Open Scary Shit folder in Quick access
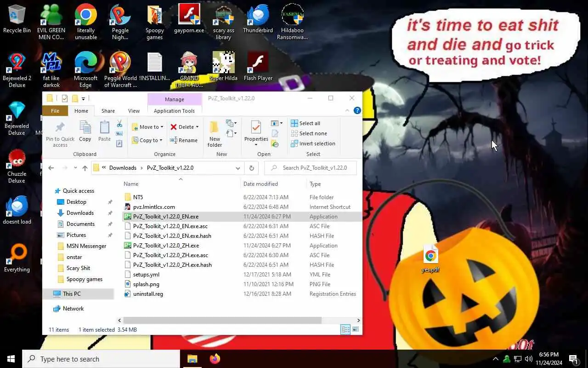 point(78,268)
